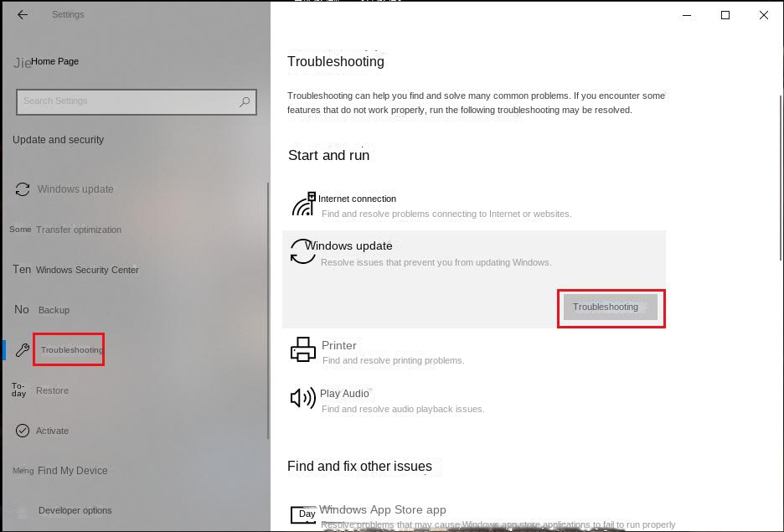Open the Backup settings page
The width and height of the screenshot is (784, 532).
click(x=54, y=310)
